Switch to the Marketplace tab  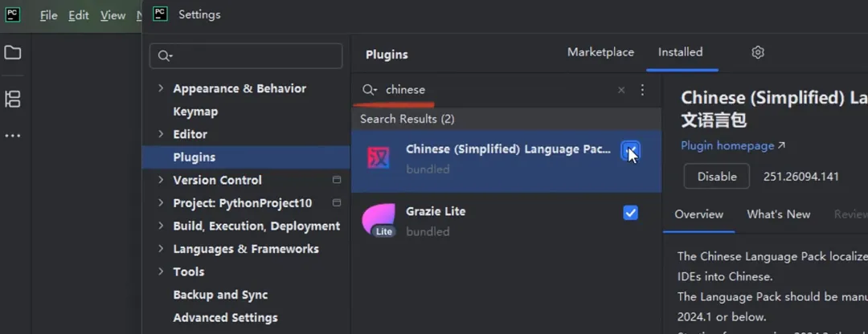point(600,52)
